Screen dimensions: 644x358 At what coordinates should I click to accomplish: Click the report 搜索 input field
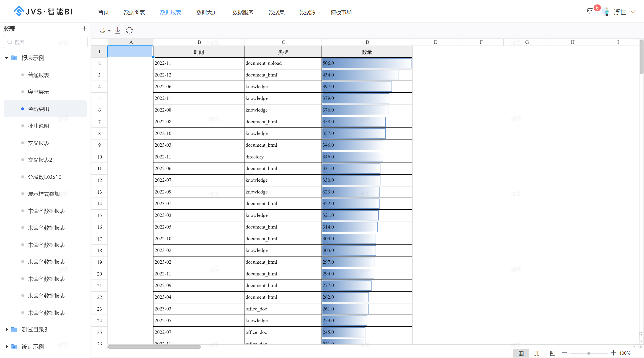pos(45,42)
